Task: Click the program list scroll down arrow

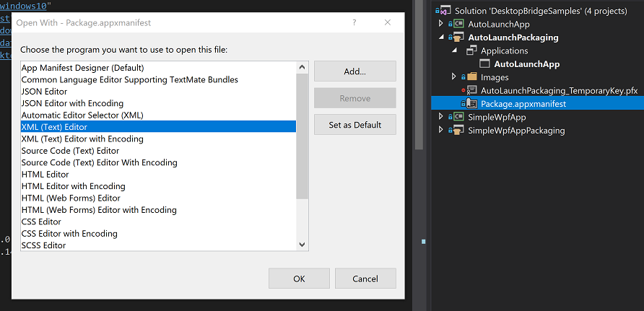Action: point(303,245)
